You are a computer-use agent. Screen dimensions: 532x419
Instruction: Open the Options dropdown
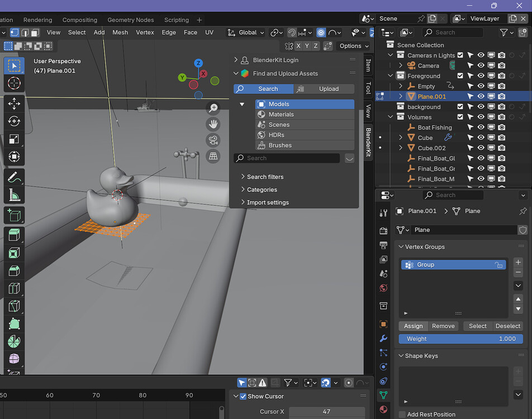coord(354,46)
